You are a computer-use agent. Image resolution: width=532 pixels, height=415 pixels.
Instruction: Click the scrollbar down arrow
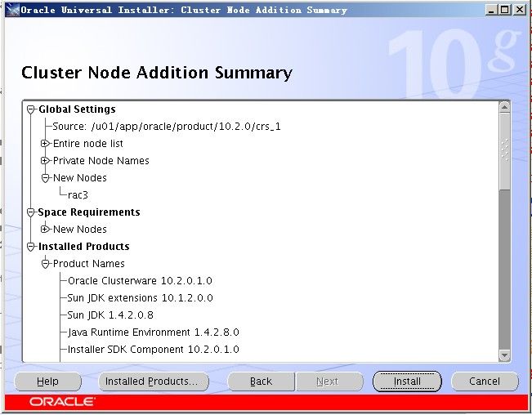click(504, 355)
